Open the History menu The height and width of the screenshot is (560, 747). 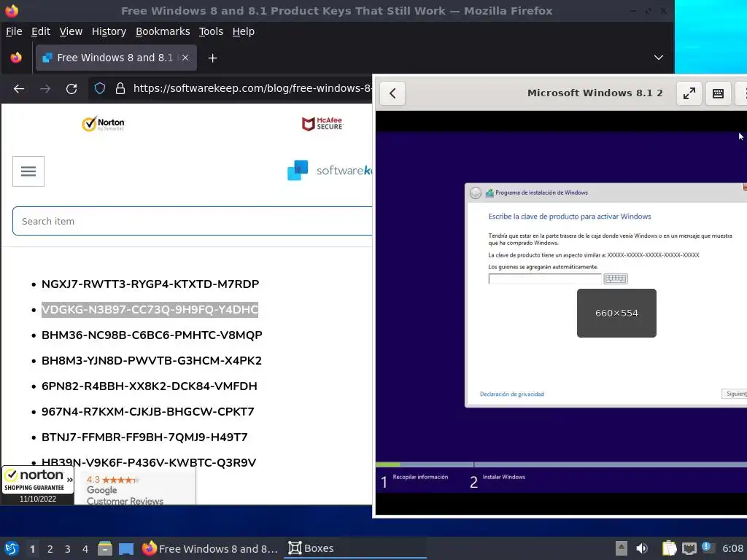pyautogui.click(x=109, y=31)
